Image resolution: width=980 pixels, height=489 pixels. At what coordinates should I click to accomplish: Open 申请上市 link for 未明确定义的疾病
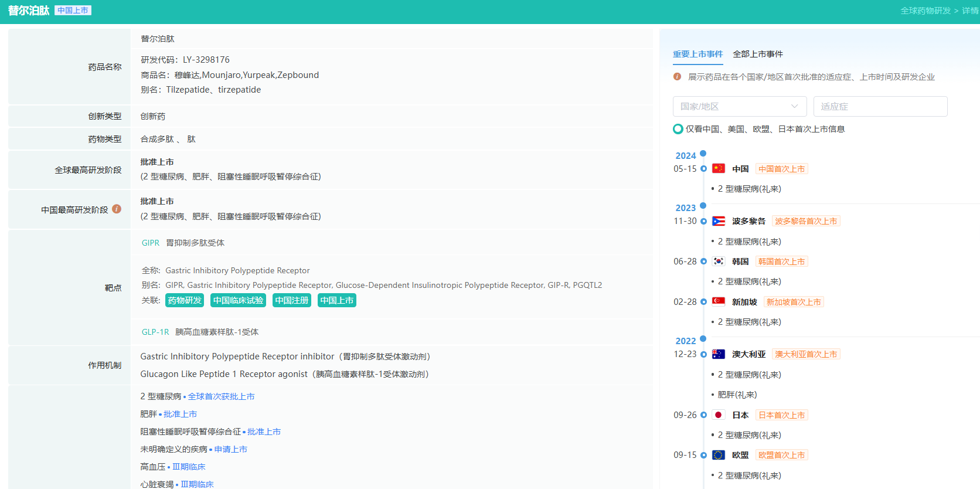pyautogui.click(x=230, y=449)
